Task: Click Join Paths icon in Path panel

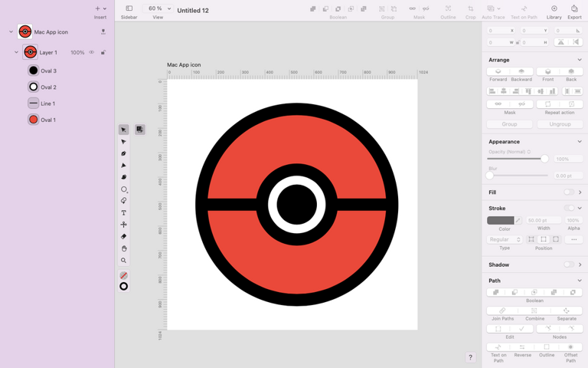Action: coord(502,310)
